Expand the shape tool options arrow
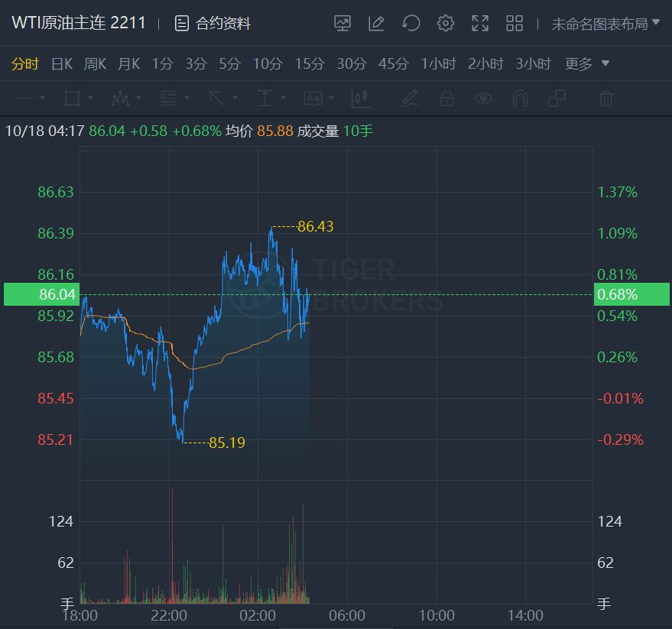 90,98
